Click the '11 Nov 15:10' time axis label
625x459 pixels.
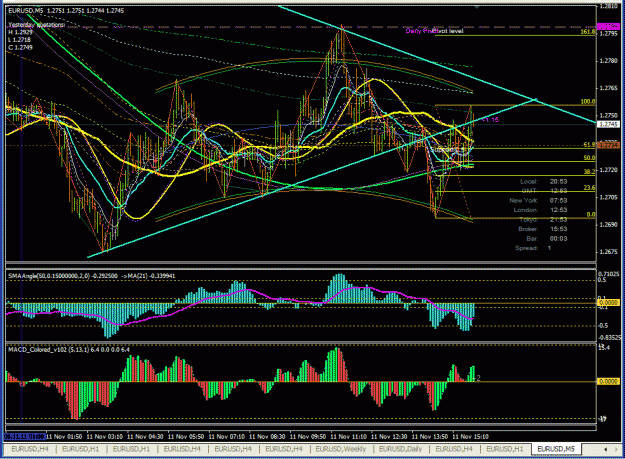pos(470,437)
